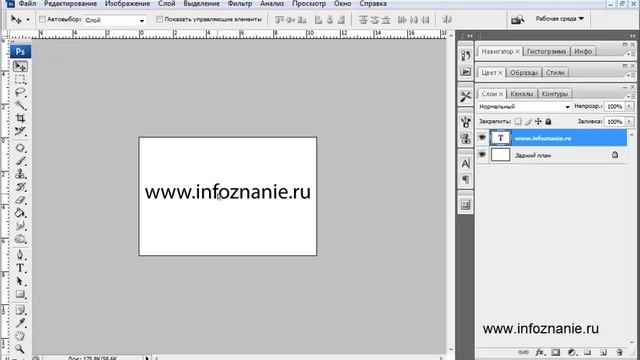Click the Ps logo atop toolbox
640x360 pixels.
click(20, 51)
